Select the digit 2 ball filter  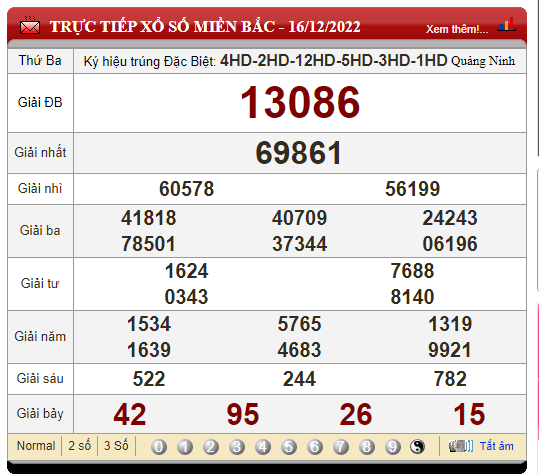point(211,447)
